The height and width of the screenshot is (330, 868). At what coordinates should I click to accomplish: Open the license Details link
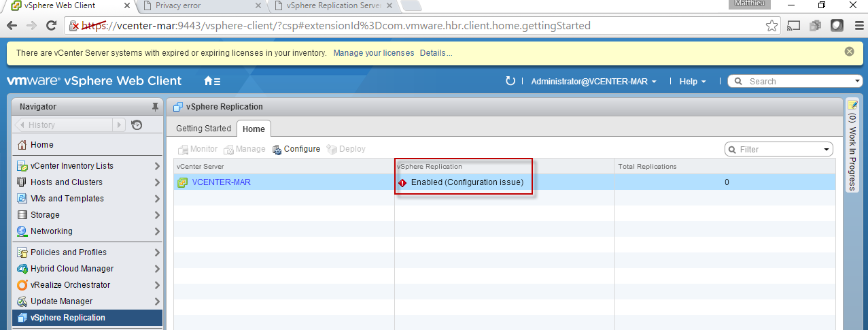pyautogui.click(x=436, y=53)
